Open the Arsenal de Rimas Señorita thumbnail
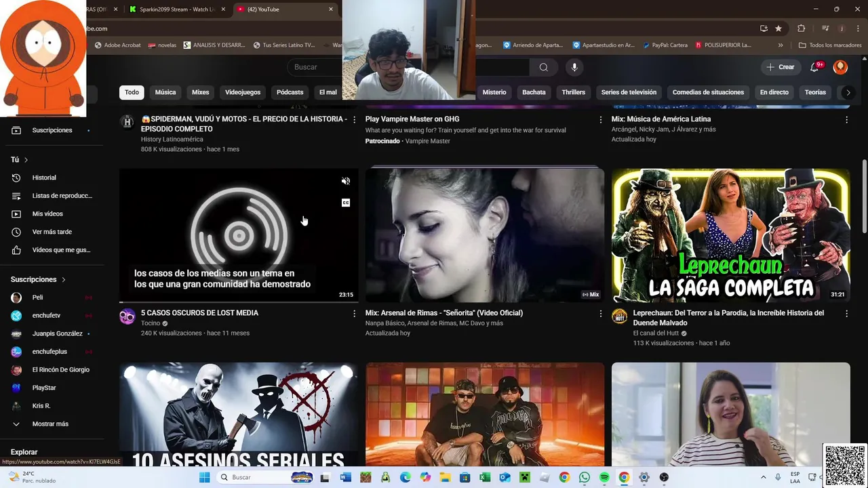Image resolution: width=868 pixels, height=488 pixels. point(485,235)
